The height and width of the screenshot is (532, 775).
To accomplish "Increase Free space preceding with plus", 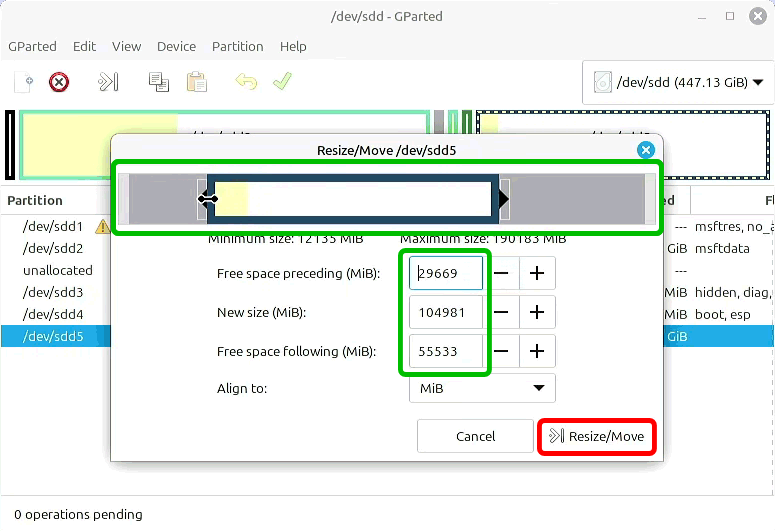I will coord(537,273).
